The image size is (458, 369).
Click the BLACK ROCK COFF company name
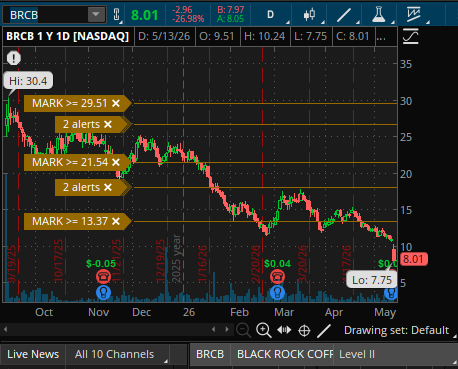coord(285,354)
